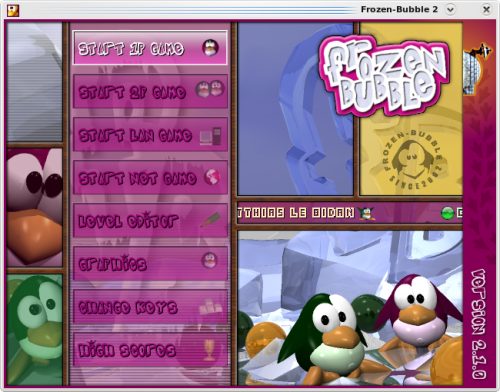Click the Version 2.1.0 text
500x392 pixels.
tap(479, 323)
